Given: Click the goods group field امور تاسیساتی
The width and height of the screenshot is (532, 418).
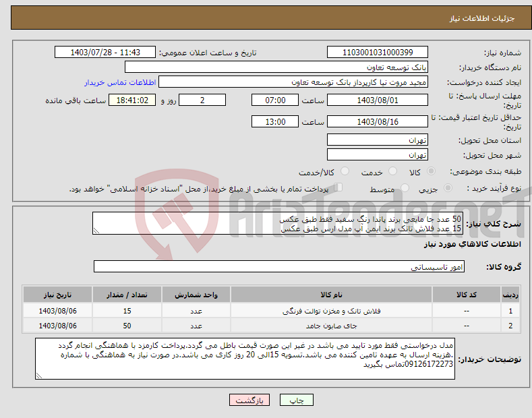Looking at the screenshot, I should 279,267.
